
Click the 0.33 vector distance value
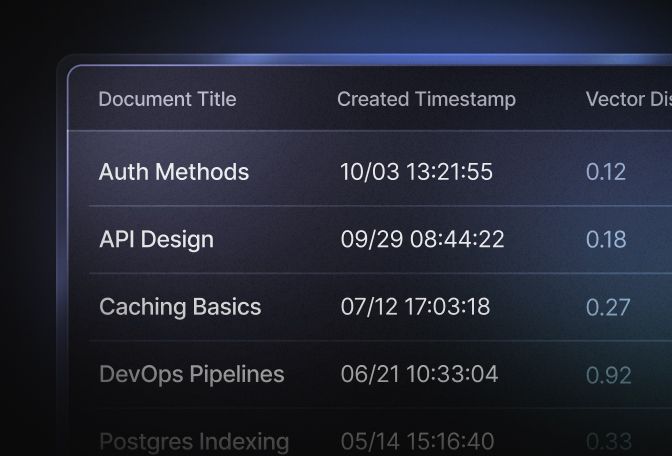(608, 441)
